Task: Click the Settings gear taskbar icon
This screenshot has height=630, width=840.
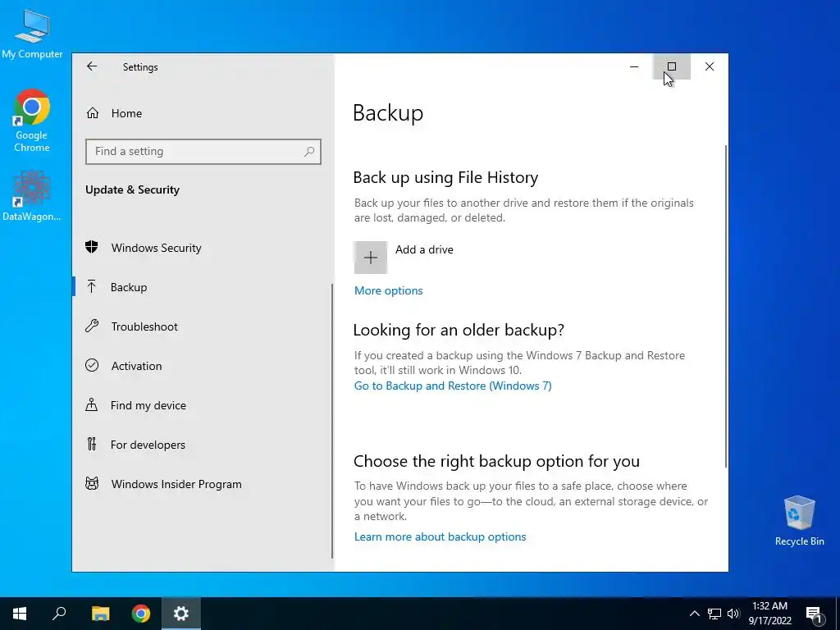Action: pyautogui.click(x=181, y=614)
